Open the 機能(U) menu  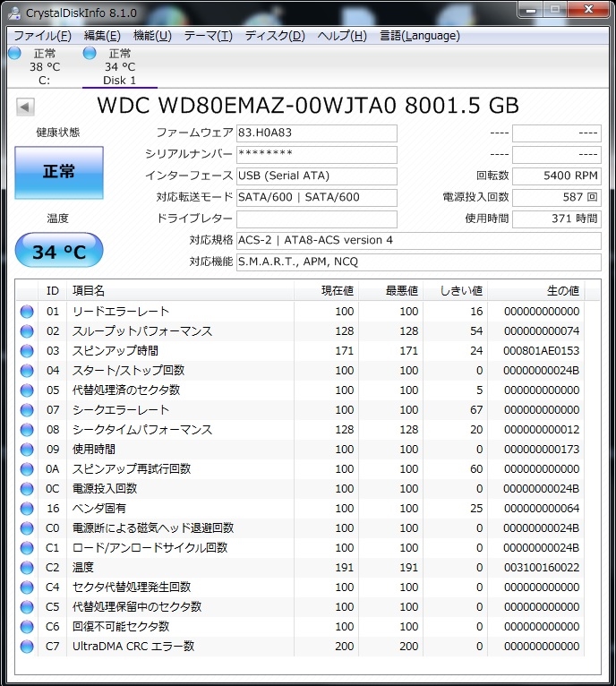(x=152, y=36)
